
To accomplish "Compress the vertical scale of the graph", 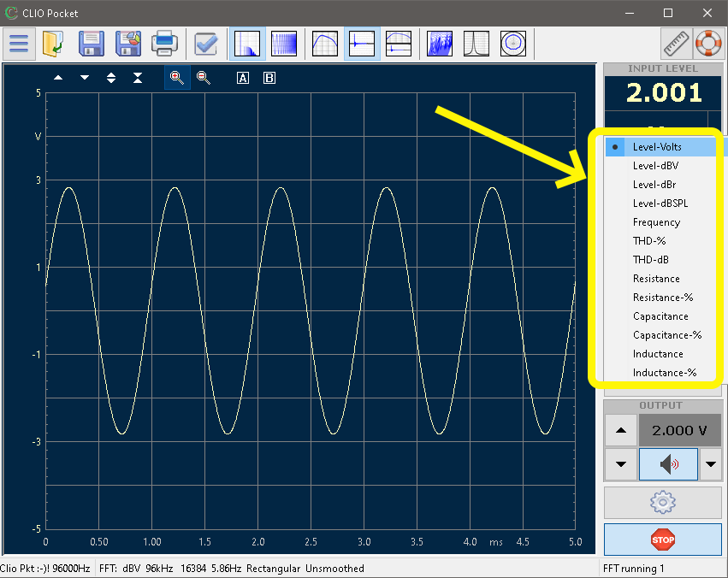I will (138, 78).
